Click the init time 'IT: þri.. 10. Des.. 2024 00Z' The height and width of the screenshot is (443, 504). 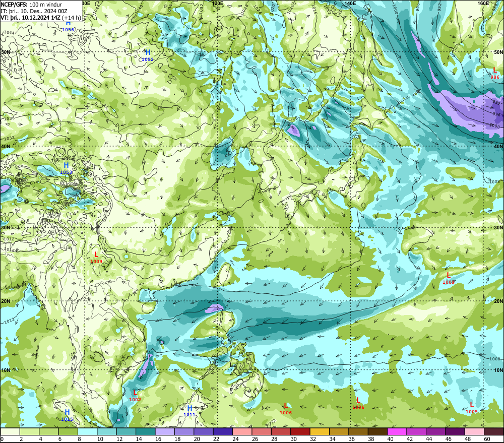[x=34, y=11]
